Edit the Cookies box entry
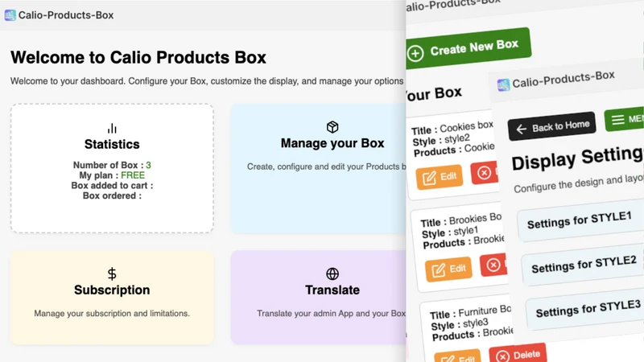Viewport: 644px width, 362px height. pyautogui.click(x=440, y=177)
